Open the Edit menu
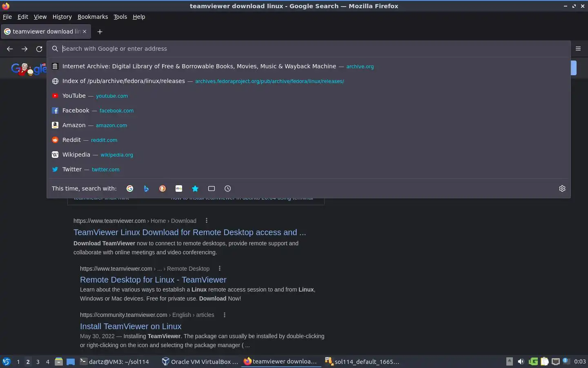 [23, 17]
